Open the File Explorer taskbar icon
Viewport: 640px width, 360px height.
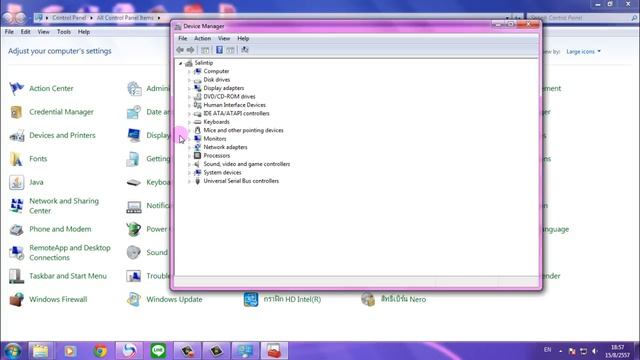pyautogui.click(x=40, y=351)
